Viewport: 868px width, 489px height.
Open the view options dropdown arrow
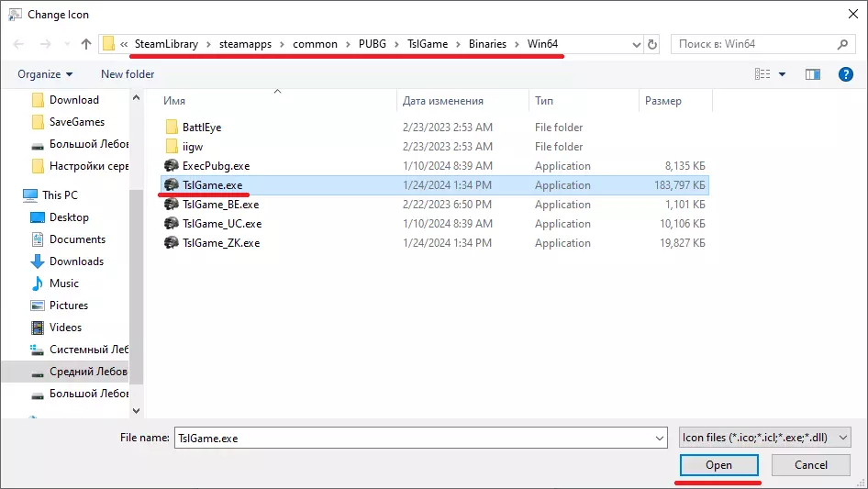tap(782, 74)
